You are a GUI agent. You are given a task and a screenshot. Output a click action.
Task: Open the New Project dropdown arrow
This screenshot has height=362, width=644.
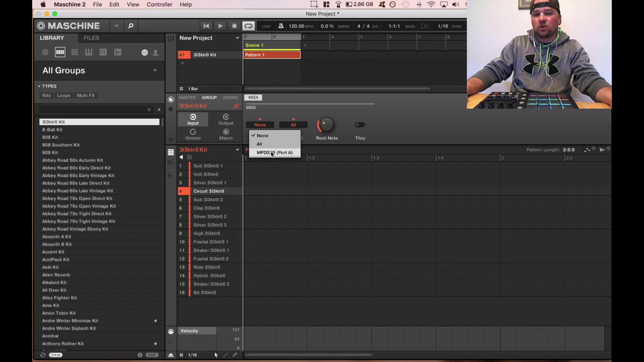click(237, 38)
